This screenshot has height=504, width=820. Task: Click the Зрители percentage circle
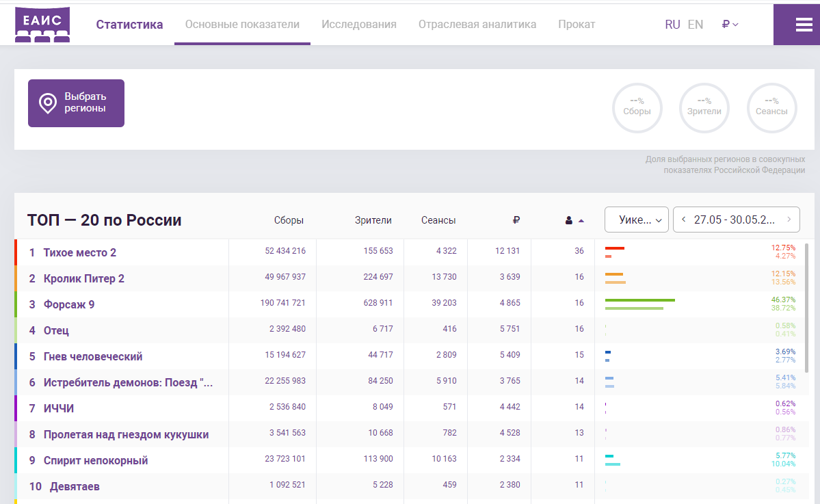click(x=704, y=107)
